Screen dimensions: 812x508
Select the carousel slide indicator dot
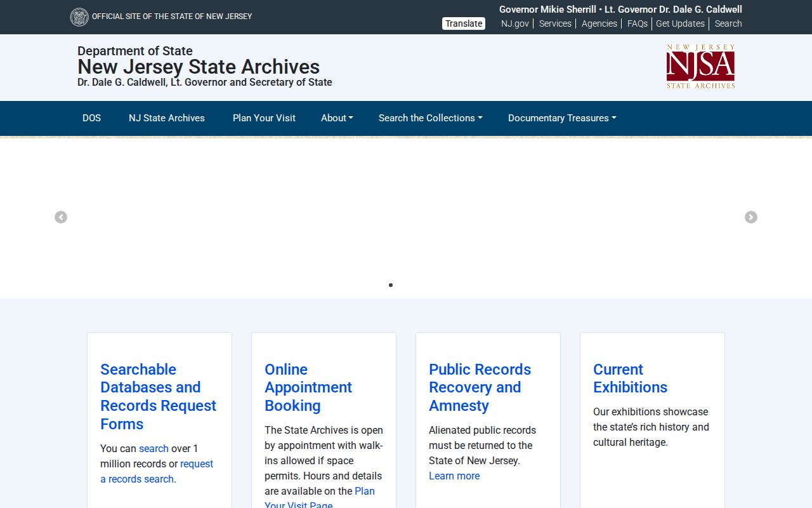coord(391,285)
